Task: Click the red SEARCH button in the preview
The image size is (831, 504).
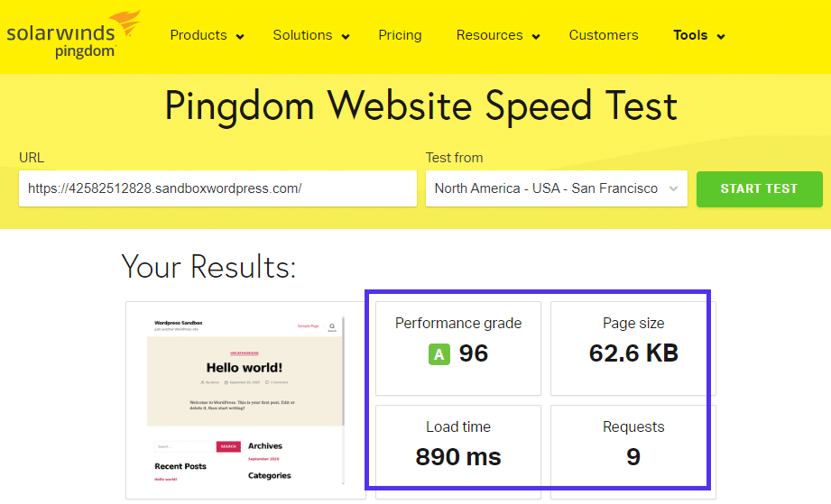Action: 228,446
